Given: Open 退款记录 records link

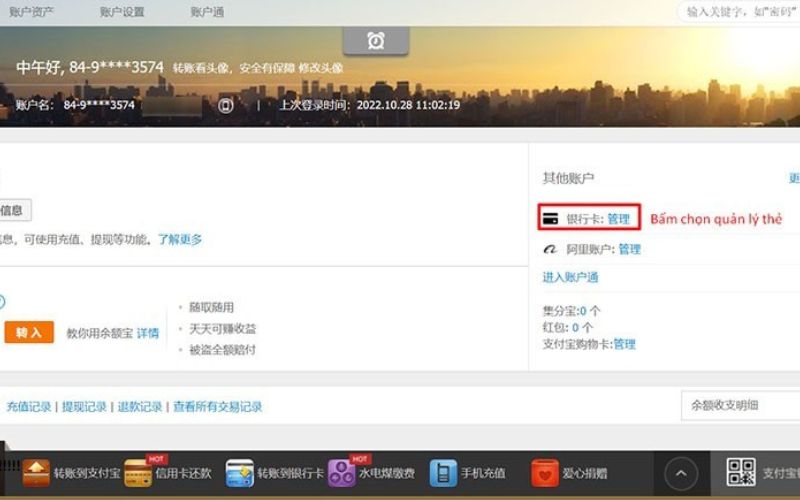Looking at the screenshot, I should [140, 407].
